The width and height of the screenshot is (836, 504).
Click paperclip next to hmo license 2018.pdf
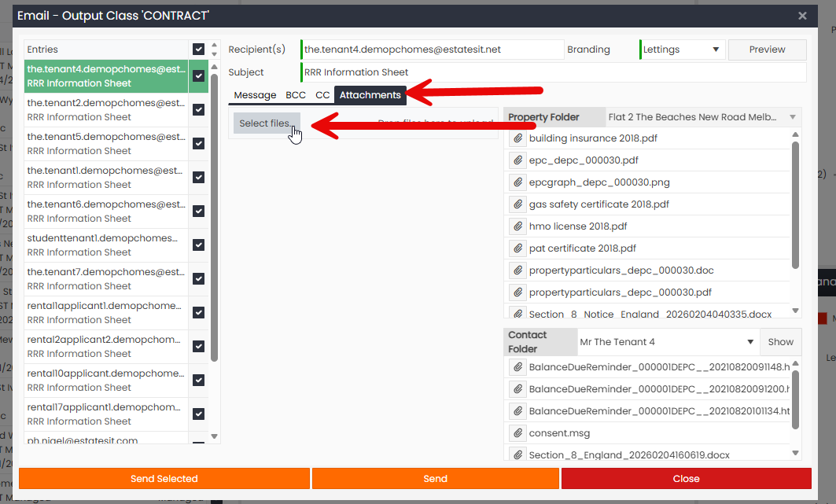pos(517,226)
